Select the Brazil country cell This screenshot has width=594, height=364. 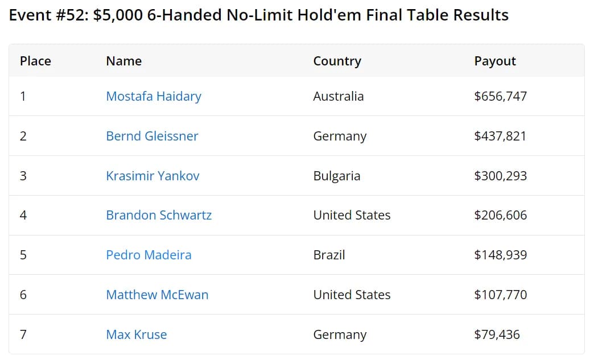click(x=329, y=255)
